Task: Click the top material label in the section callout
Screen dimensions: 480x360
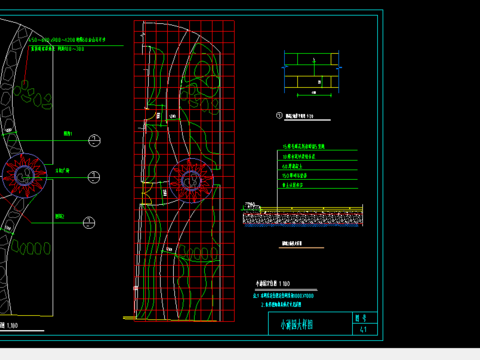Action: 303,146
